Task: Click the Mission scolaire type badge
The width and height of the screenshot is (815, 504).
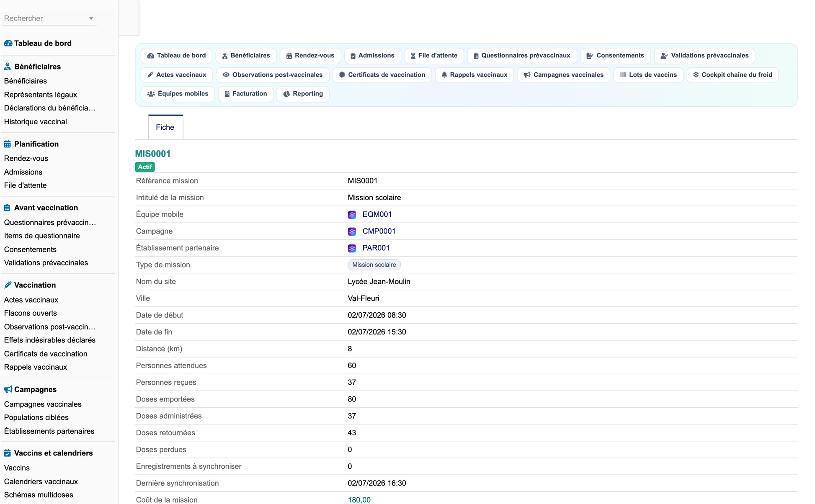Action: (x=374, y=265)
